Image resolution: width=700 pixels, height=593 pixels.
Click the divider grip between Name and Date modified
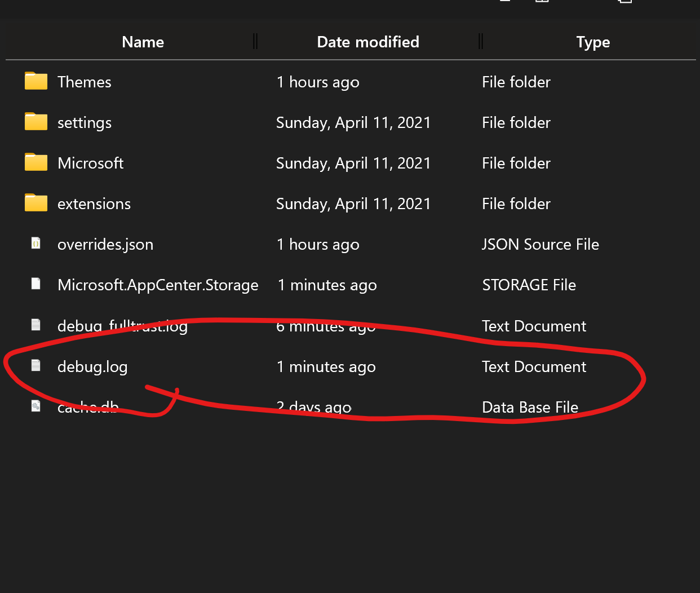(255, 41)
